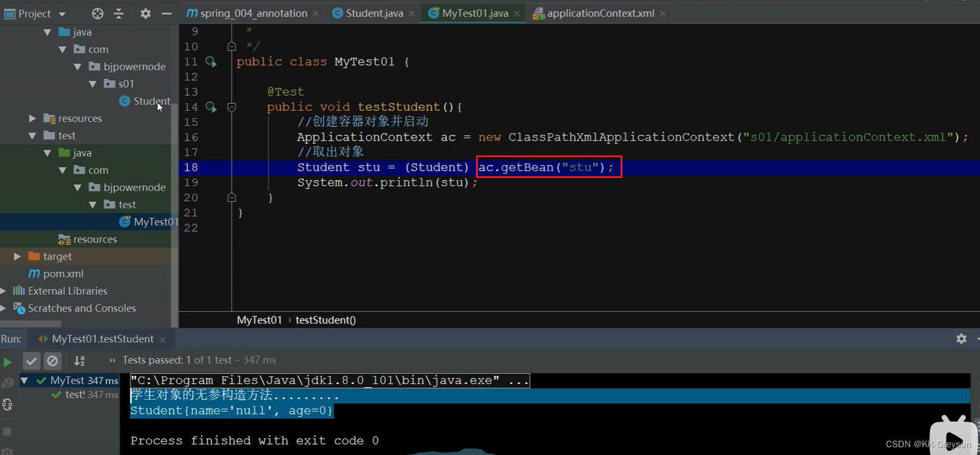Click code line 16 with ClassPathXmlApplicationContext

coord(633,137)
